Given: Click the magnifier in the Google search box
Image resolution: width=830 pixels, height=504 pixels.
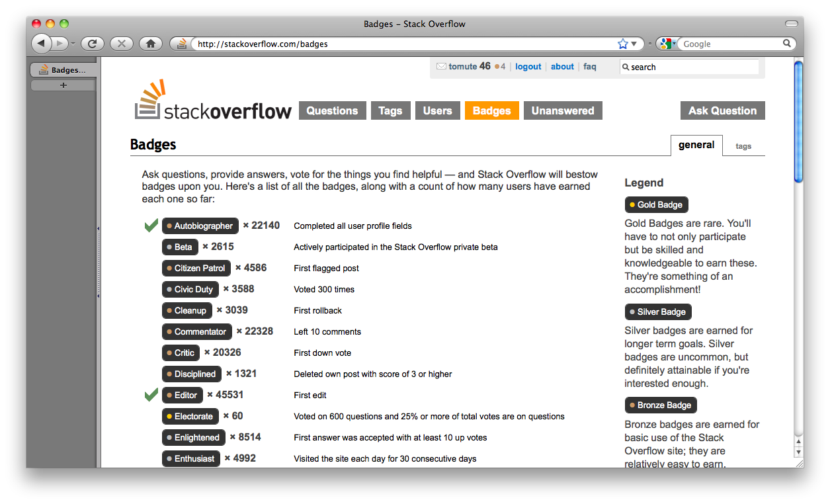Looking at the screenshot, I should pos(787,44).
